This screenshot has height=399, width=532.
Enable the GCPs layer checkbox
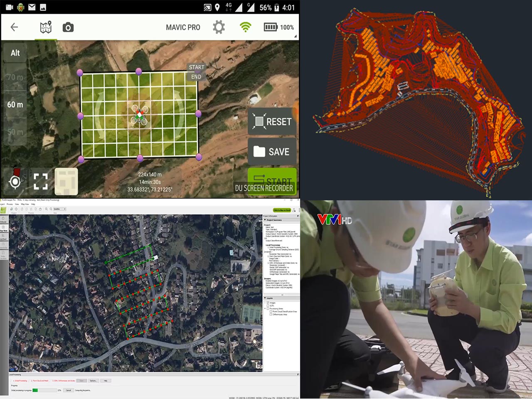tap(268, 306)
